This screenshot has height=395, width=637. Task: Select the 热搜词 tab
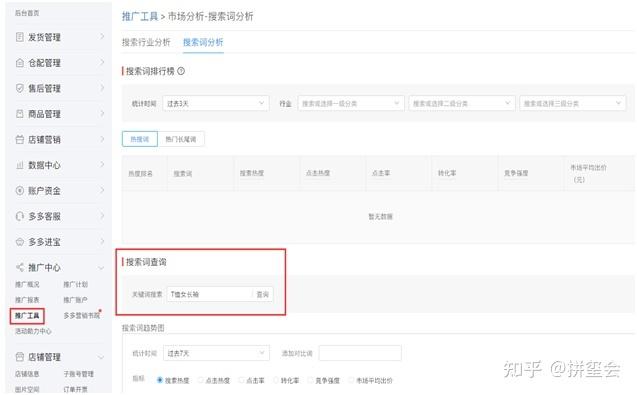pyautogui.click(x=140, y=139)
